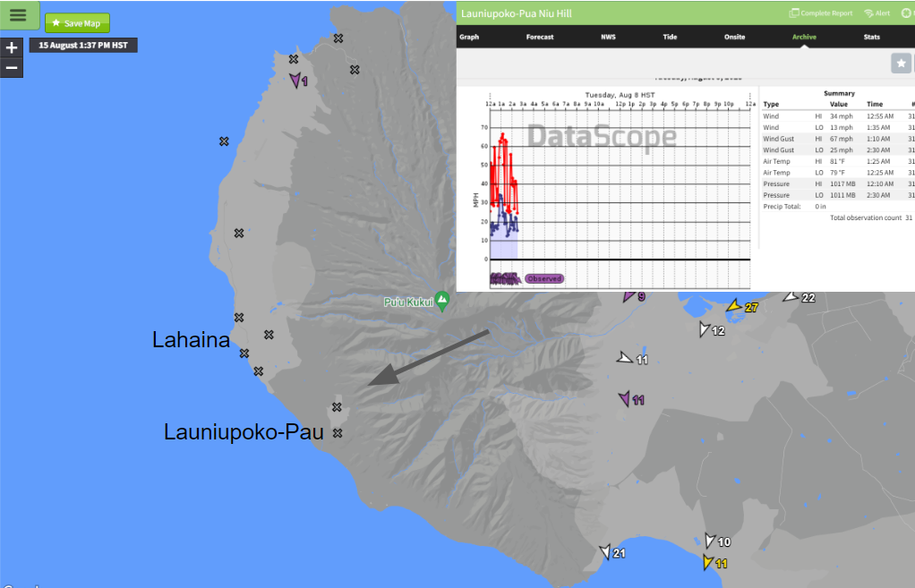Zoom out with the minus button
Screen dimensions: 915x588
click(x=12, y=68)
